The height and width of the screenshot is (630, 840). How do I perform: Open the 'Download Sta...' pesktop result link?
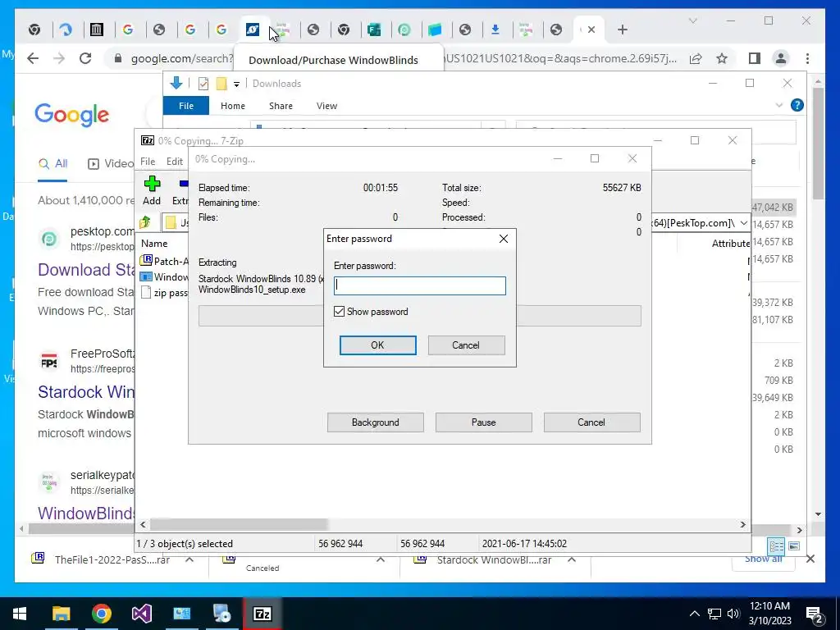click(x=85, y=269)
